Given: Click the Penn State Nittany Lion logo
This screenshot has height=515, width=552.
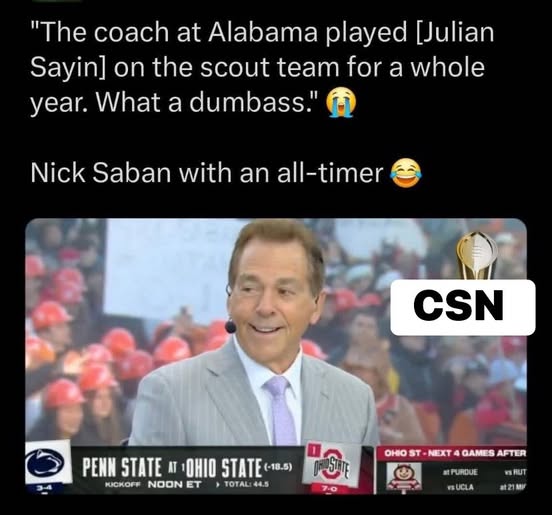Looking at the screenshot, I should 48,462.
